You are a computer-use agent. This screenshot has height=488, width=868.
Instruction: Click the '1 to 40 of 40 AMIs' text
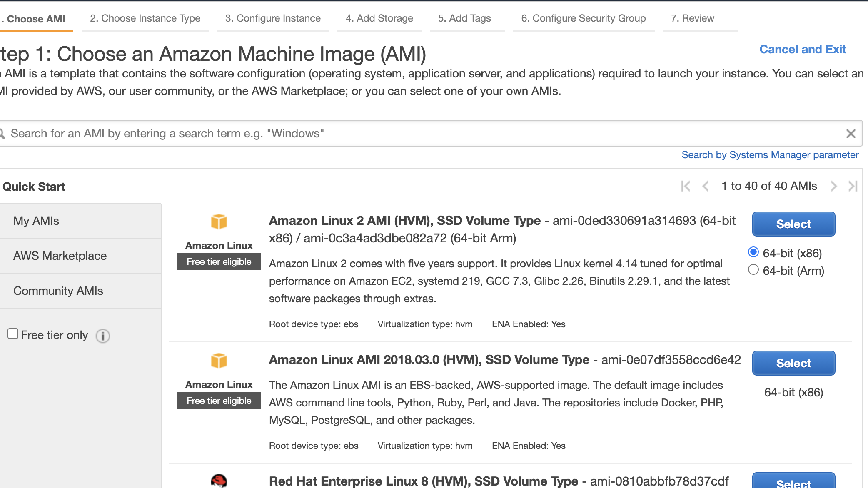pyautogui.click(x=769, y=186)
